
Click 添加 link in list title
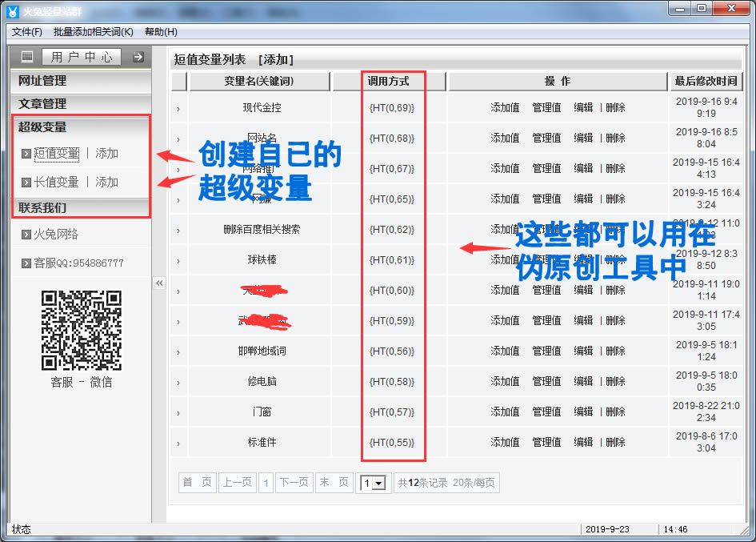(x=277, y=60)
